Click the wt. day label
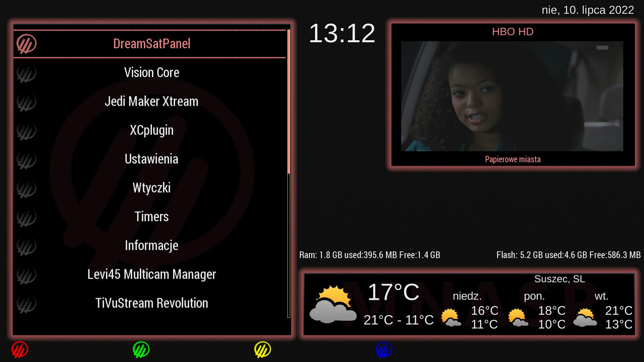 point(601,296)
